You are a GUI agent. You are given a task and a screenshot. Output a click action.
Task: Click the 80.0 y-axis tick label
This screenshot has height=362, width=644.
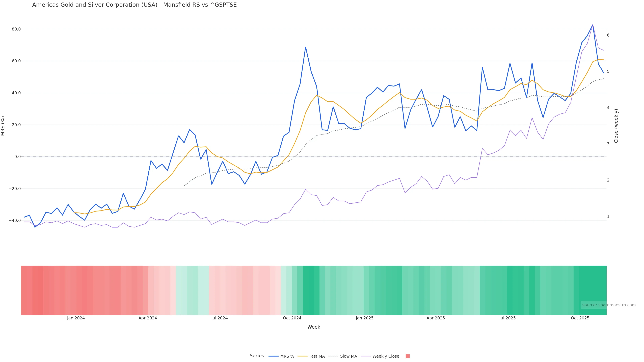(16, 29)
